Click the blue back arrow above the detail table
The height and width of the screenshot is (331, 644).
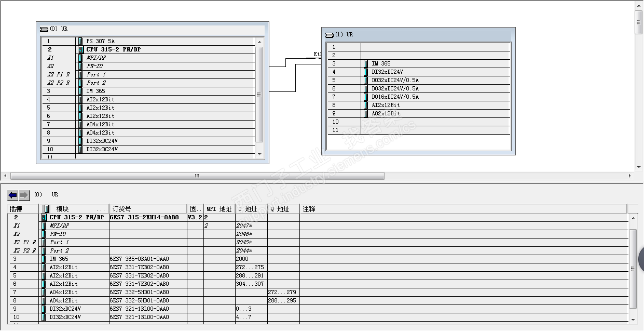[x=13, y=195]
